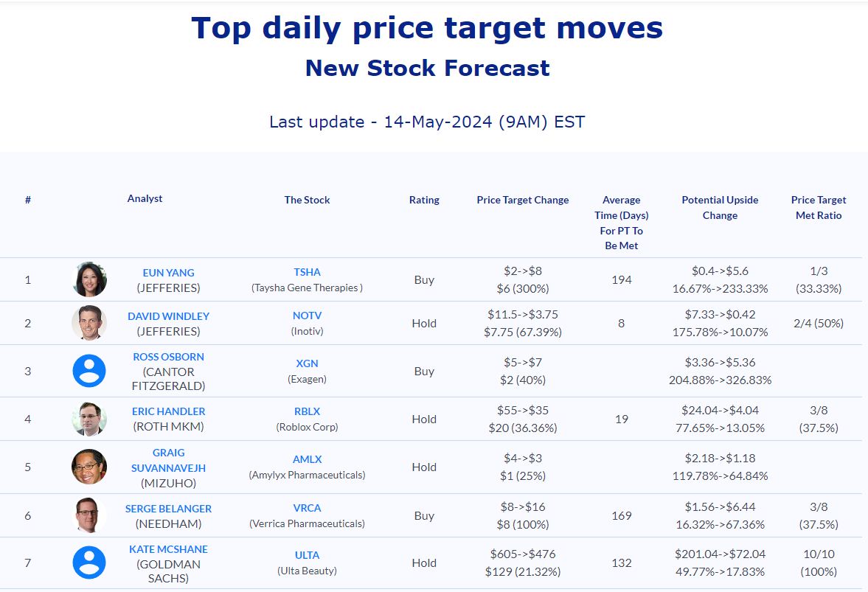868x592 pixels.
Task: Open the NOTV stock link
Action: [308, 316]
